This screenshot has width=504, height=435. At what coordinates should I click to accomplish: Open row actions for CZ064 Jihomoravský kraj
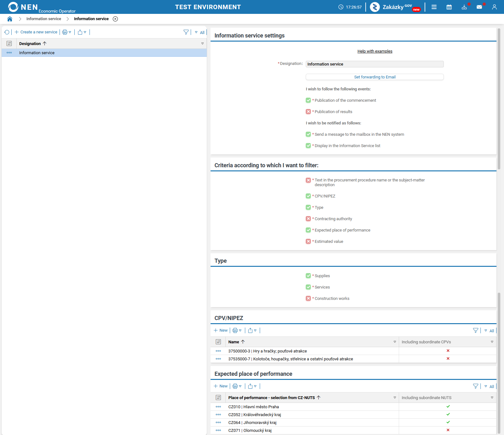coord(218,422)
